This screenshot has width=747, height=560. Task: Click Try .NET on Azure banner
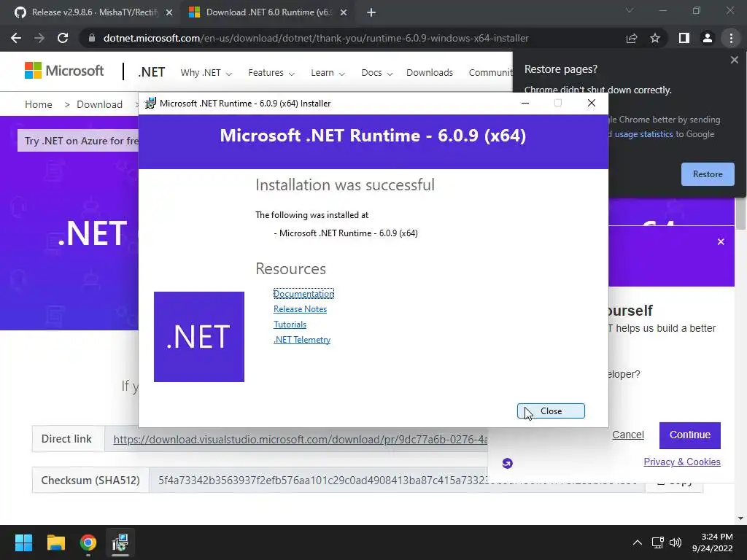click(x=78, y=141)
